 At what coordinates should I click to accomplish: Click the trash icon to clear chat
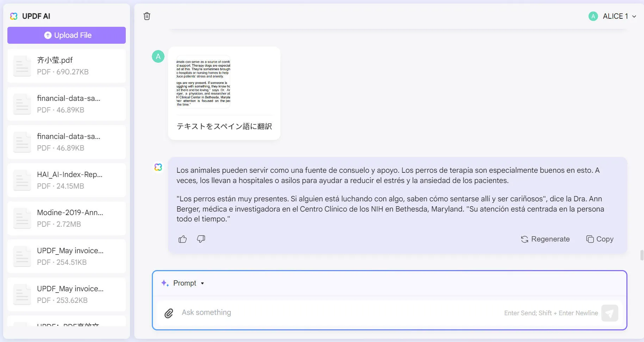point(147,16)
